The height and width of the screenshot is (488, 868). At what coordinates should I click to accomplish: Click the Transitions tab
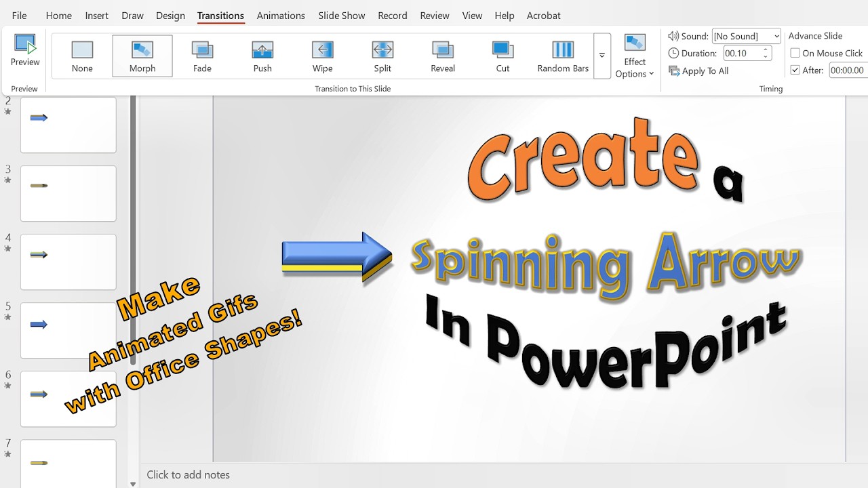point(220,15)
